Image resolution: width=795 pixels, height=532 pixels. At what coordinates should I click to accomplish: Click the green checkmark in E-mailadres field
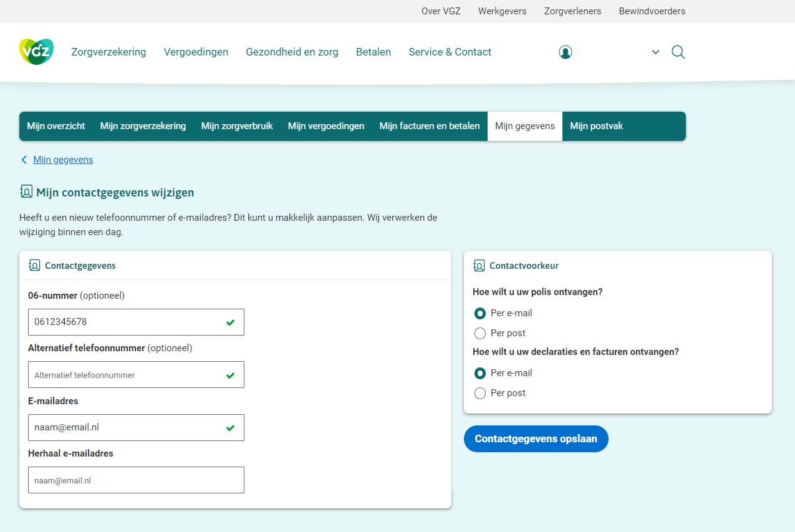(x=230, y=428)
